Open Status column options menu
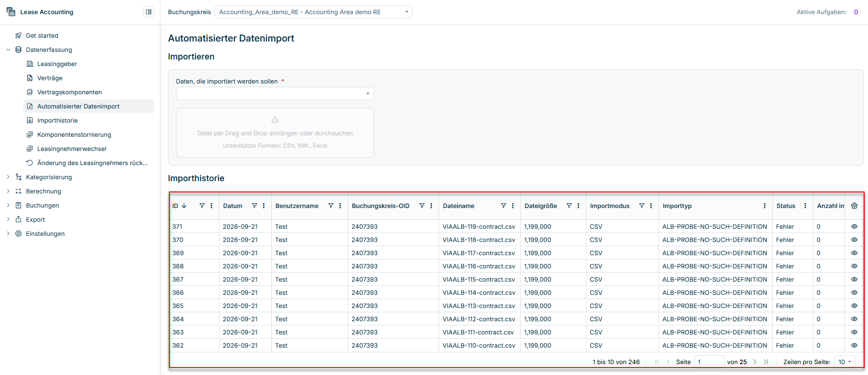This screenshot has width=868, height=375. (x=805, y=206)
